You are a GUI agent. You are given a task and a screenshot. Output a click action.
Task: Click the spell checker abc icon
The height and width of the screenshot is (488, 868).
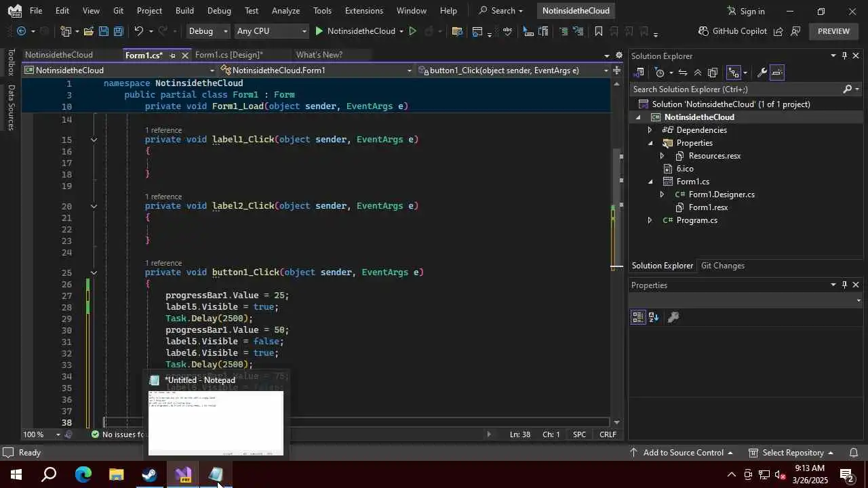tap(507, 31)
